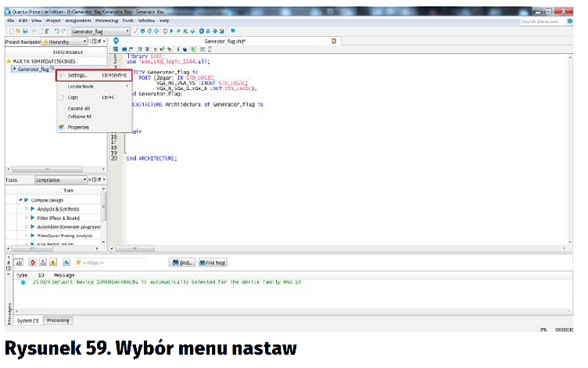This screenshot has width=588, height=368.
Task: Close the Generator_flag.vhd editor tab
Action: tap(334, 41)
